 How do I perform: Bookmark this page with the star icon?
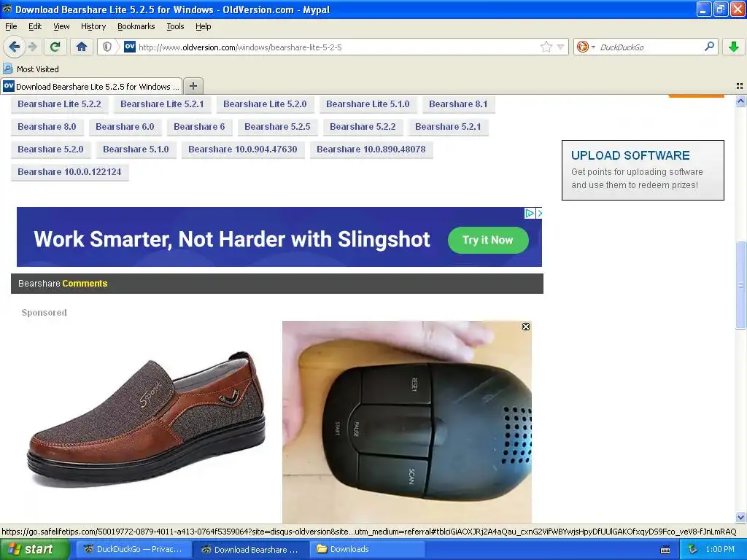[x=546, y=47]
